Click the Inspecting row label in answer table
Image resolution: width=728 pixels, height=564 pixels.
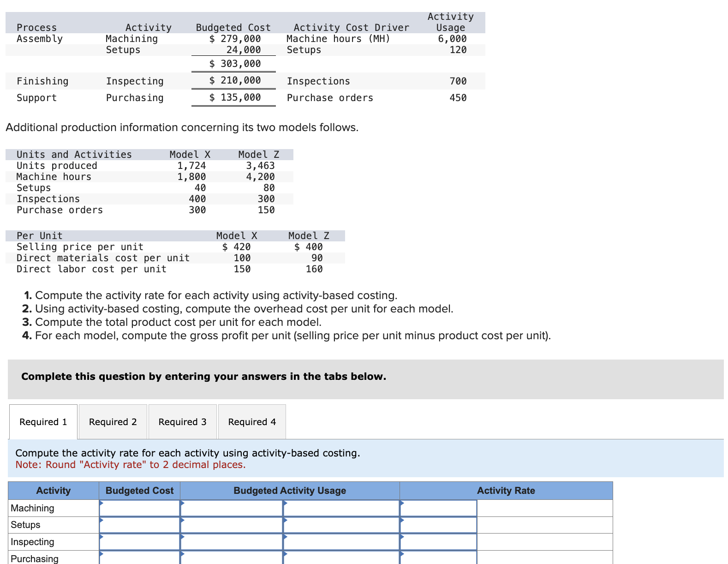32,542
